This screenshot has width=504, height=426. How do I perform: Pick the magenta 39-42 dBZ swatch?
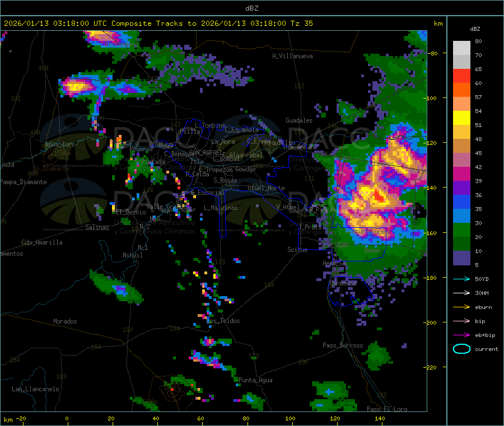[461, 174]
